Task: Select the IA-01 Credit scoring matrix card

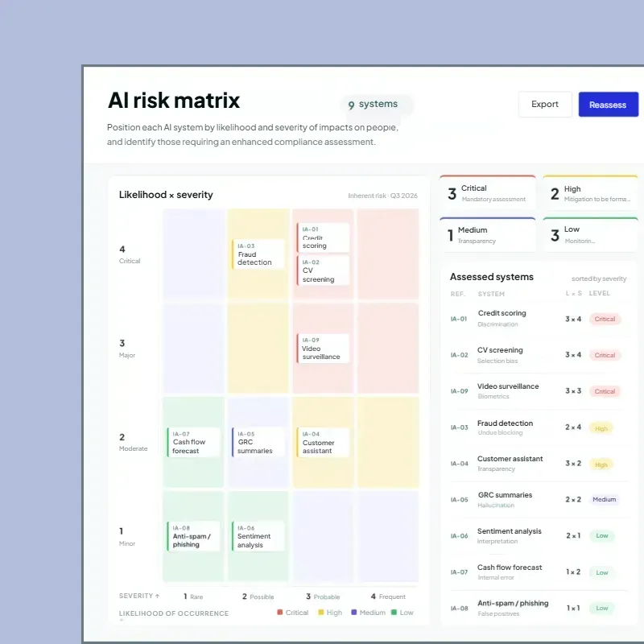Action: click(323, 237)
